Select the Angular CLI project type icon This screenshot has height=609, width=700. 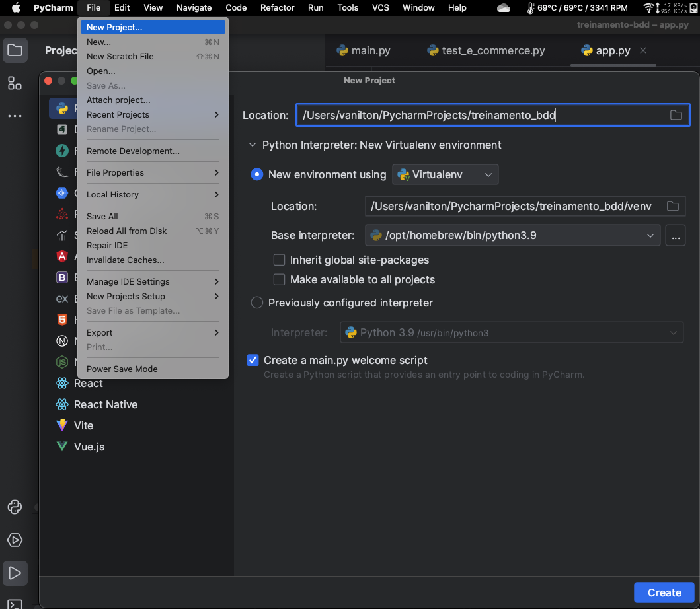62,256
